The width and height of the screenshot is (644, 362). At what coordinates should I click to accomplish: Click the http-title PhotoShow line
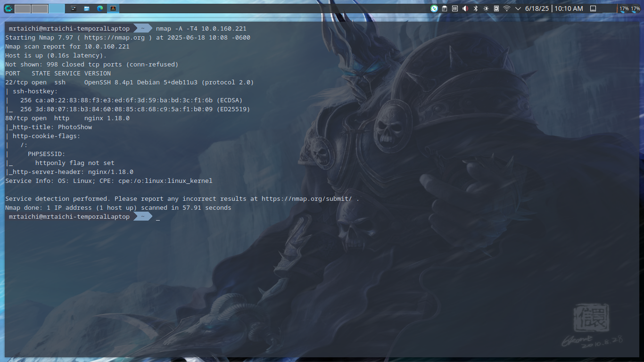point(49,127)
